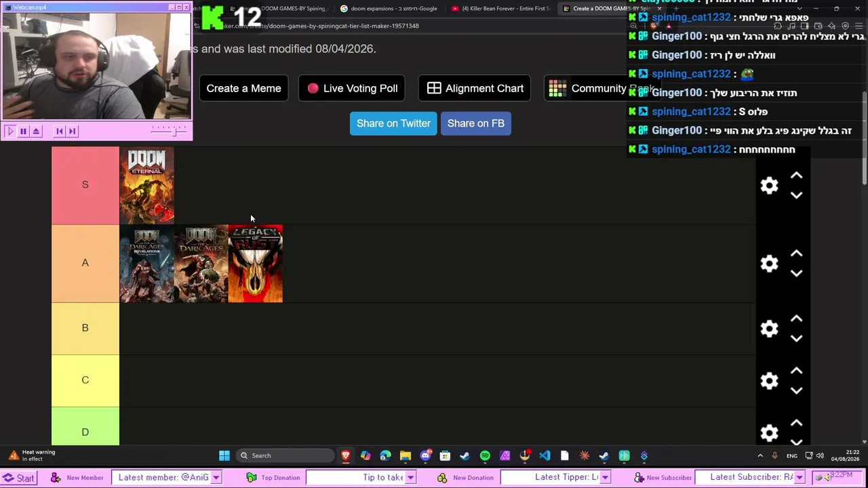Viewport: 868px width, 488px height.
Task: Switch to the doom expansions Google tab
Action: click(389, 9)
